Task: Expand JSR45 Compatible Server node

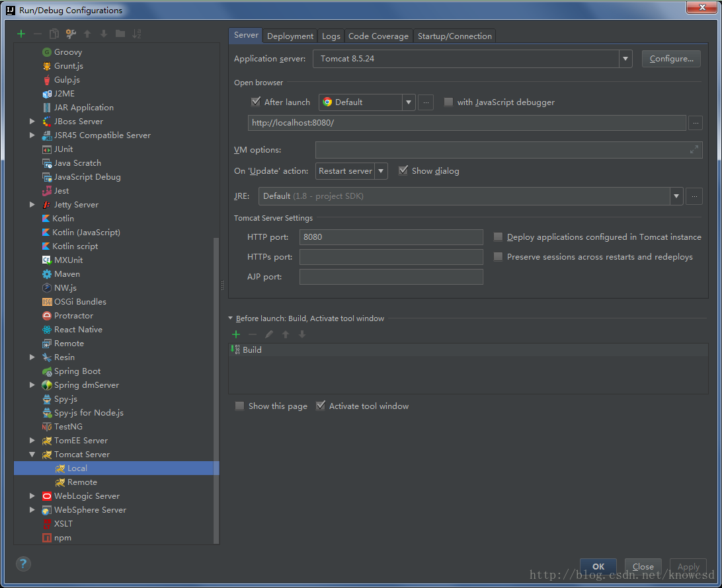Action: click(x=32, y=135)
